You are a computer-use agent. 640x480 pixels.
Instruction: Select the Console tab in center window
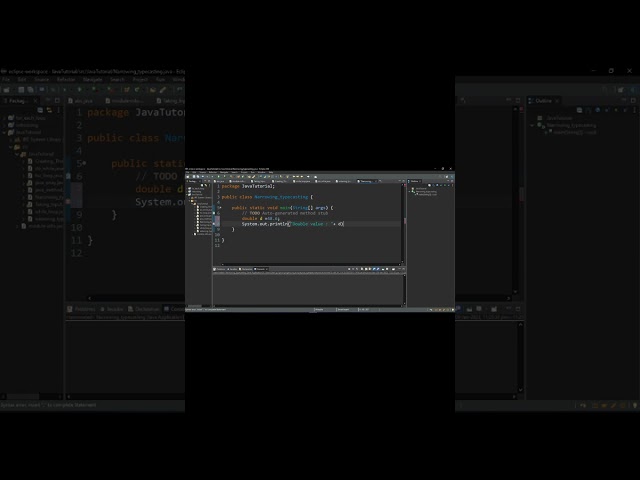pyautogui.click(x=260, y=269)
